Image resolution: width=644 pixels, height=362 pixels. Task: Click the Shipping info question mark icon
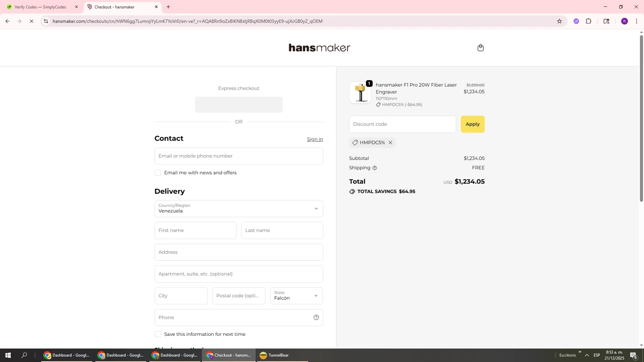[375, 168]
